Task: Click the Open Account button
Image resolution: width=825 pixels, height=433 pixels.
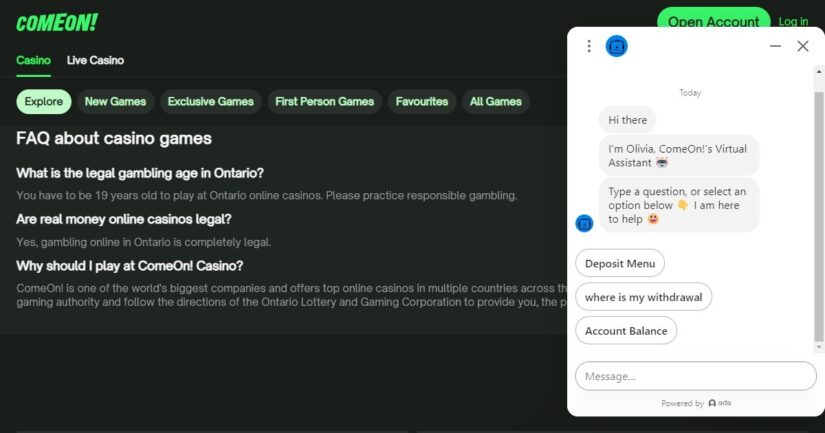Action: (x=713, y=20)
